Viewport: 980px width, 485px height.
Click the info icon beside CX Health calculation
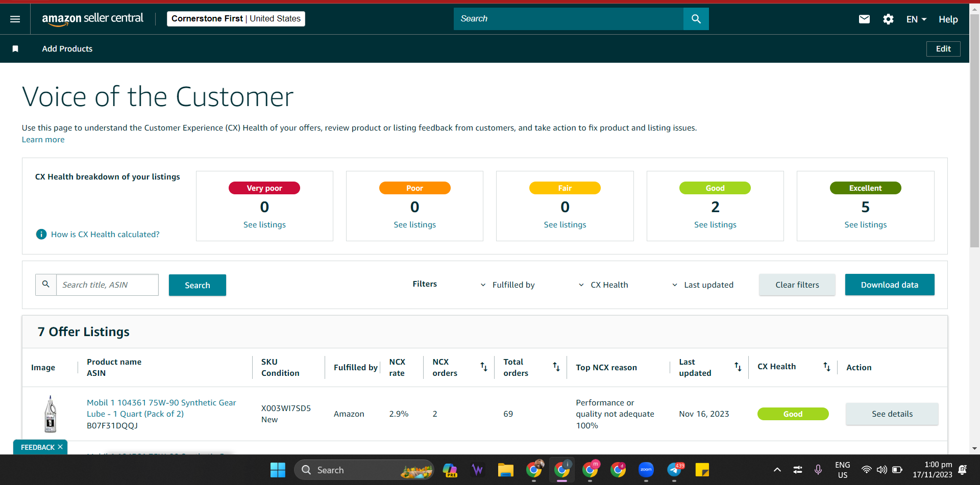click(41, 234)
